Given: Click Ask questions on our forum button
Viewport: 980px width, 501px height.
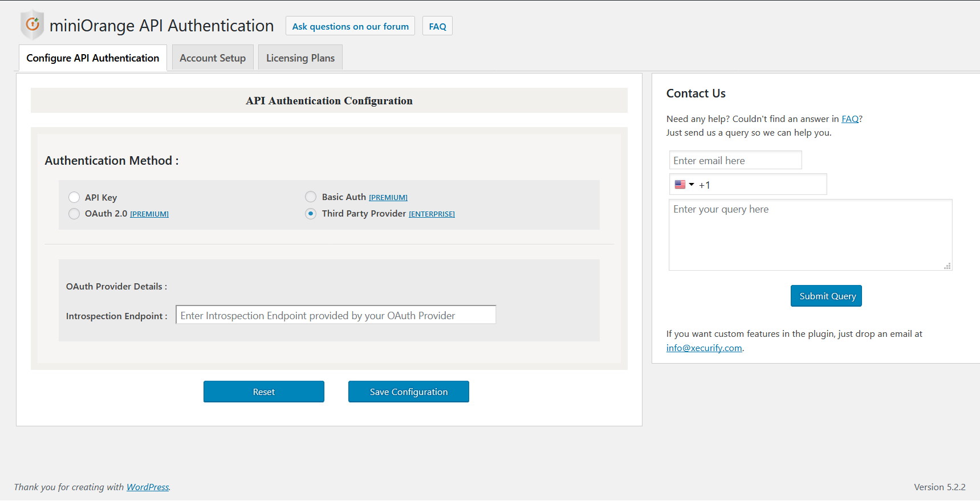Looking at the screenshot, I should [x=350, y=26].
